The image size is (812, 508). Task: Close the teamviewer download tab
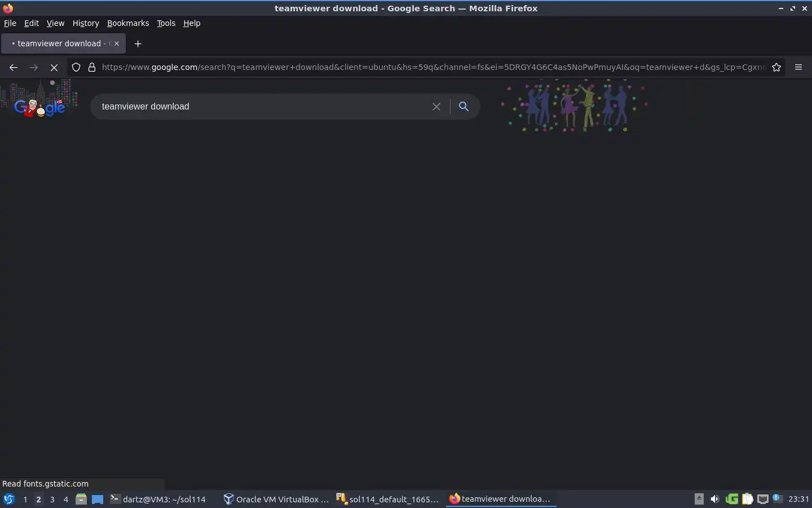point(117,43)
